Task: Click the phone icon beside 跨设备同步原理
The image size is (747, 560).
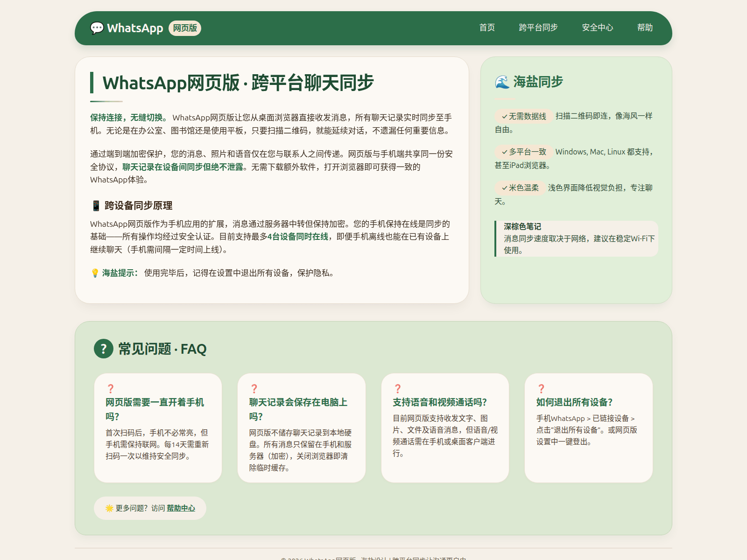Action: click(x=96, y=206)
